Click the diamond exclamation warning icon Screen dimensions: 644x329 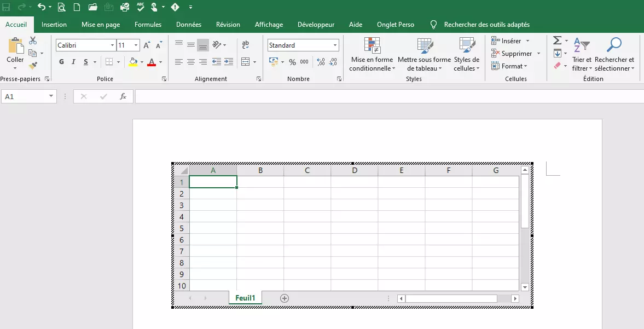click(x=175, y=7)
